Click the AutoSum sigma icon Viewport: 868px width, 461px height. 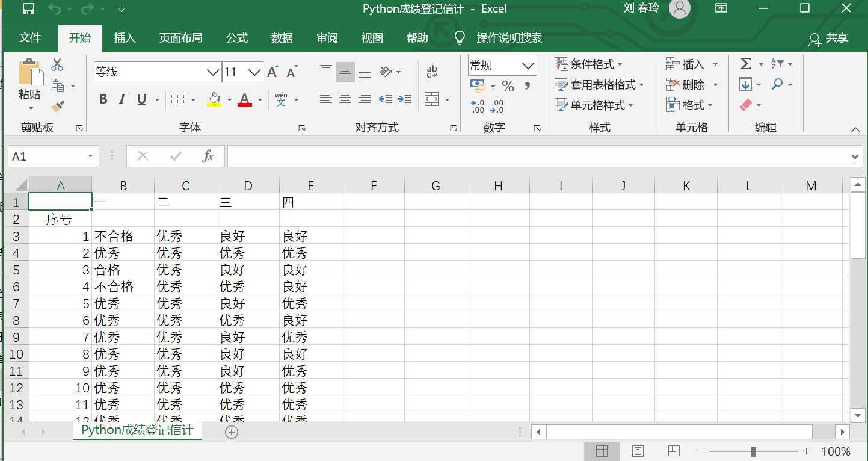tap(745, 63)
